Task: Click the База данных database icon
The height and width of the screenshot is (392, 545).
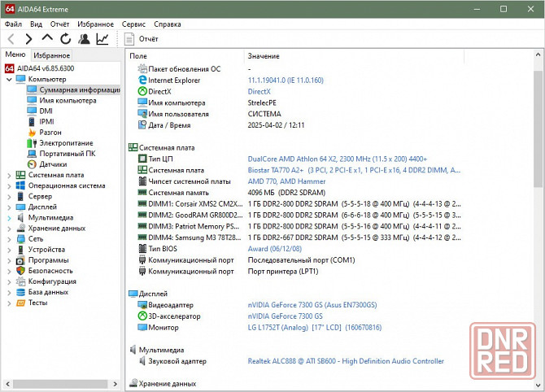Action: pyautogui.click(x=20, y=292)
